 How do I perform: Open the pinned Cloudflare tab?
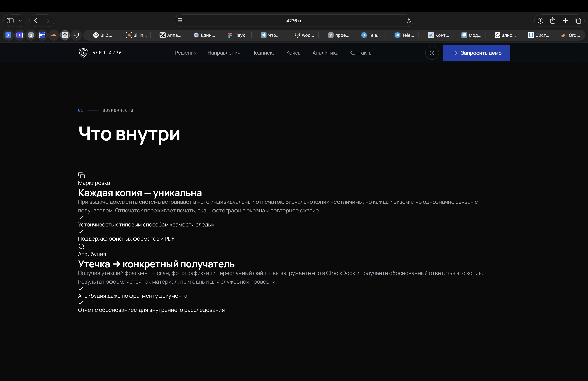tap(54, 35)
